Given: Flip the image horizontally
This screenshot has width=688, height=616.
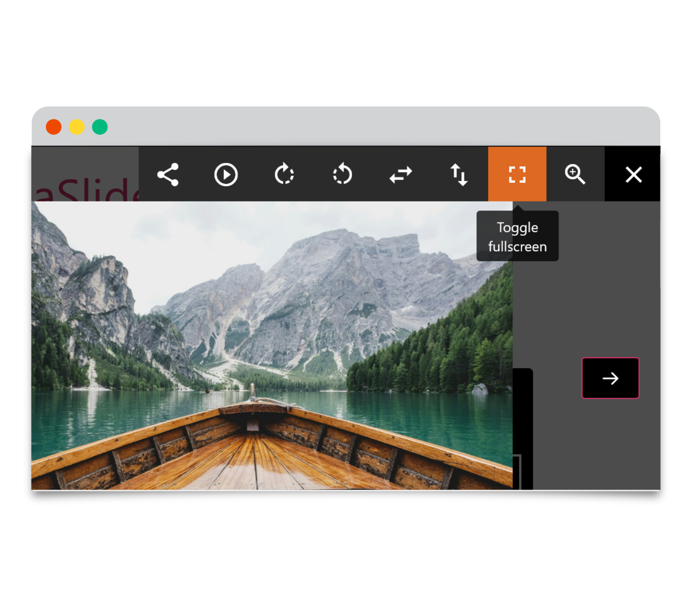Looking at the screenshot, I should click(401, 174).
